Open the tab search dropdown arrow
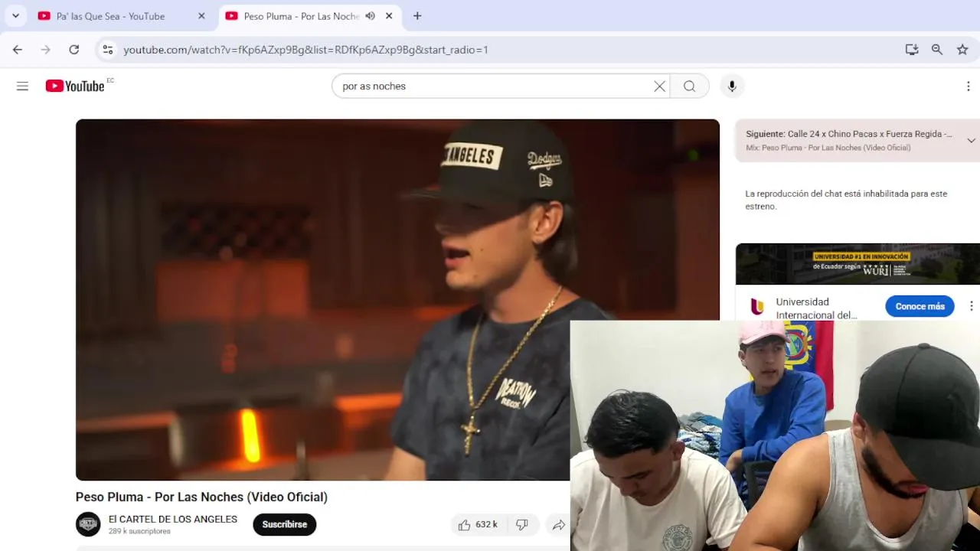This screenshot has width=980, height=551. coord(15,16)
